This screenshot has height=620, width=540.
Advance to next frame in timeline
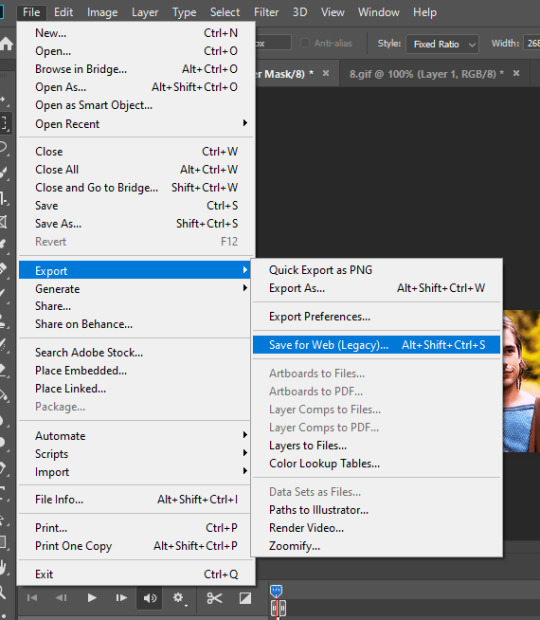(x=121, y=597)
